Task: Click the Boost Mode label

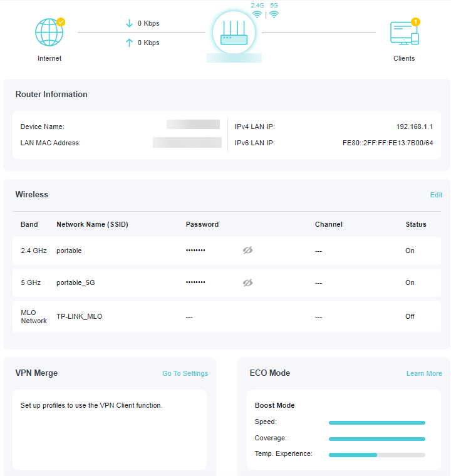Action: click(x=274, y=405)
